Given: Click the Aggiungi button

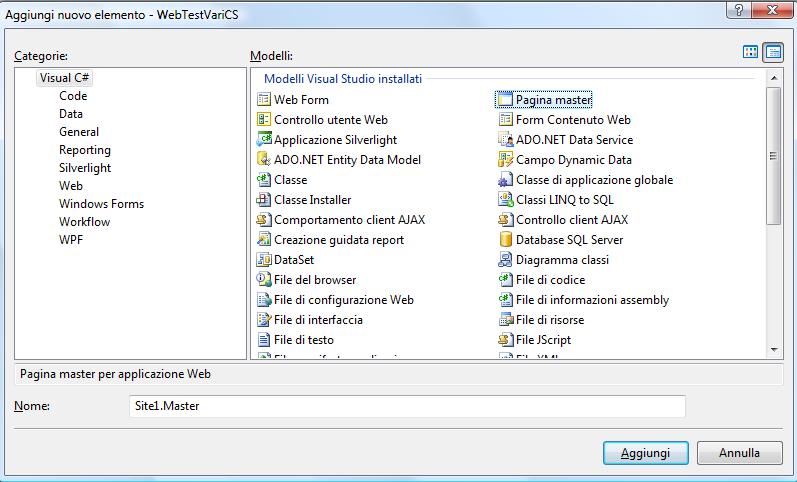Looking at the screenshot, I should 646,453.
